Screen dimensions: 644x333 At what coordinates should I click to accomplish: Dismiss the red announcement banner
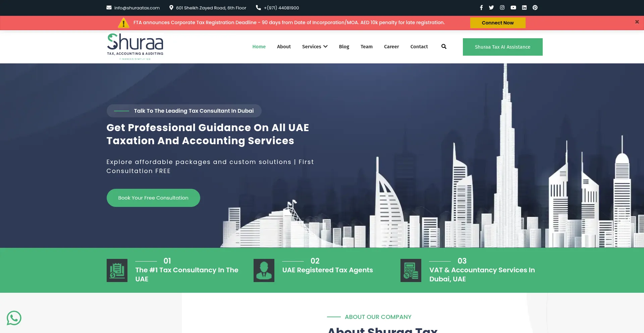[x=637, y=22]
